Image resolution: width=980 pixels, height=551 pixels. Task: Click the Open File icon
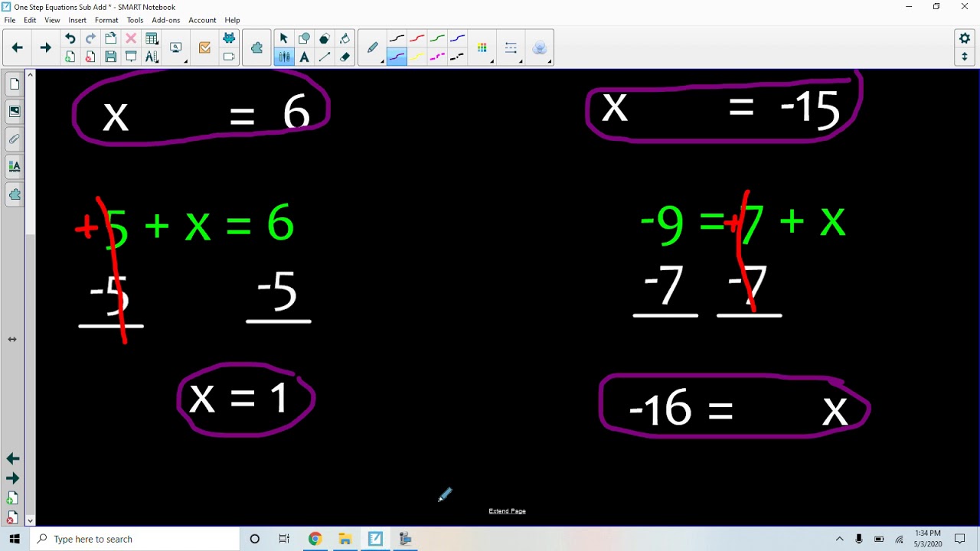(x=111, y=38)
